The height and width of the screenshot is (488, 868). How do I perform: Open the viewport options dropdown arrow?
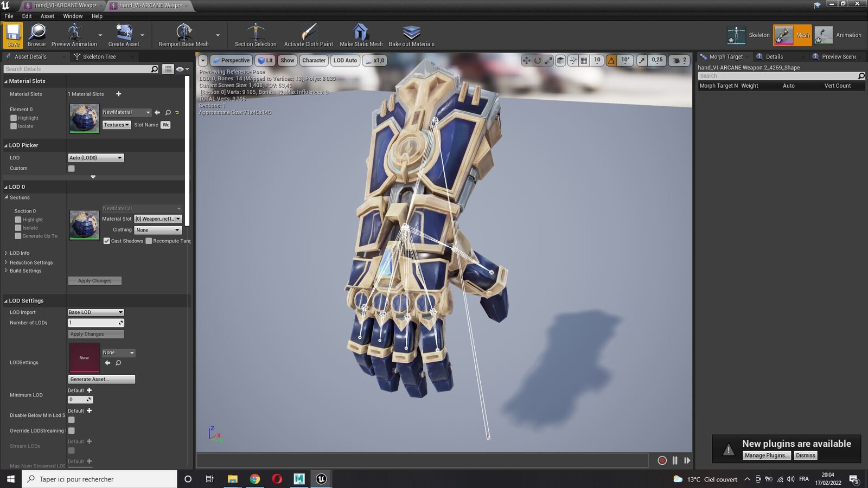tap(203, 61)
